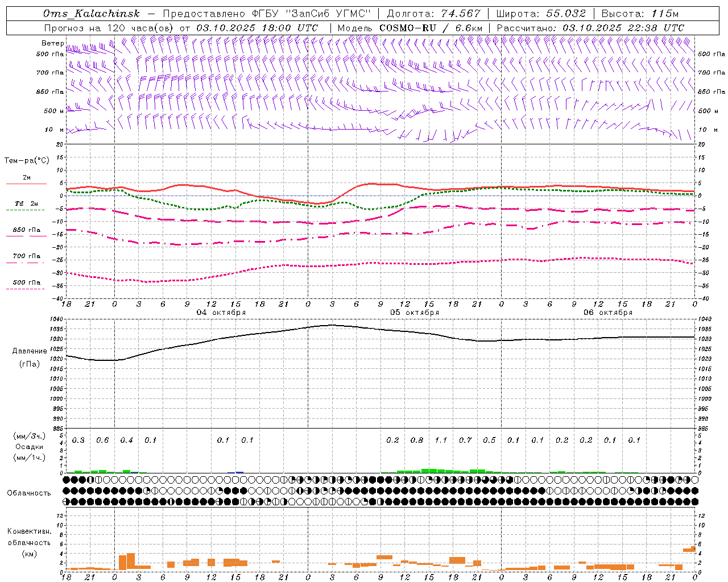The image size is (728, 582).
Task: Select the longitude value Долгота: 74.567
Action: (x=435, y=14)
